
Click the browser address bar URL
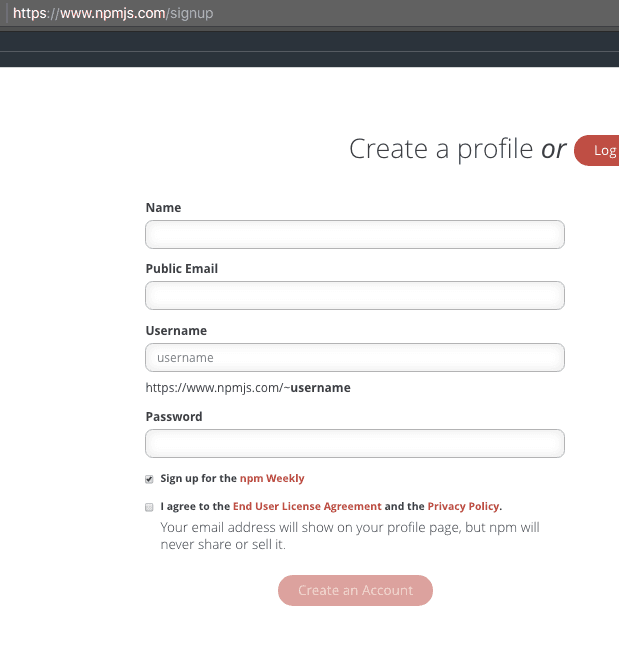click(113, 14)
